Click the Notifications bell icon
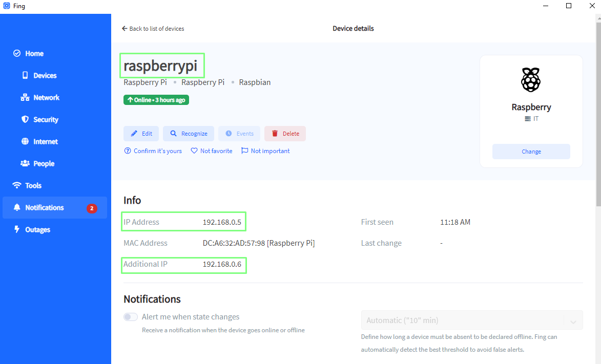 click(17, 207)
